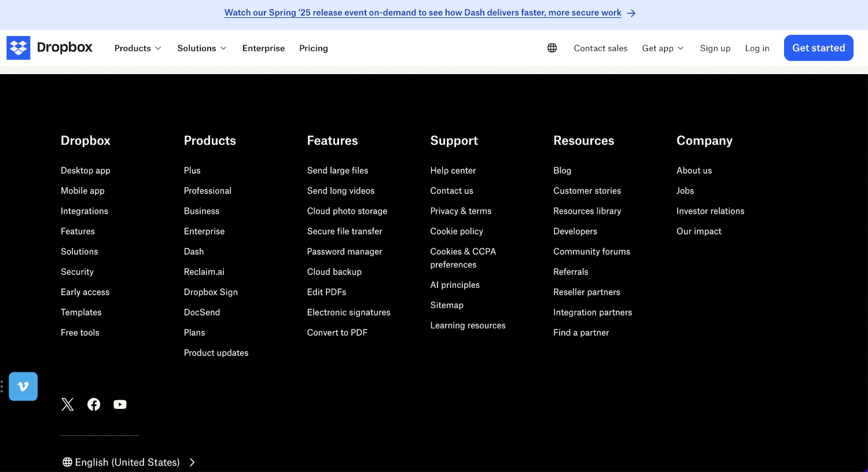Open the Desktop app footer link
The width and height of the screenshot is (868, 472).
pyautogui.click(x=86, y=170)
